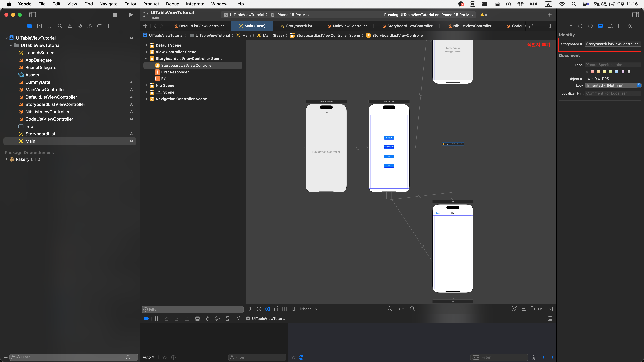Click the Update Frames canvas button
644x362 pixels.
click(515, 309)
